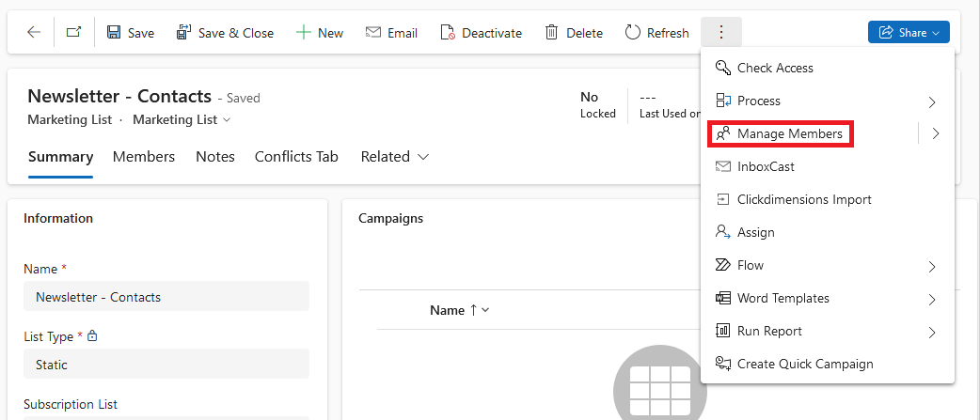
Task: Click the Refresh circular arrow icon
Action: tap(633, 33)
